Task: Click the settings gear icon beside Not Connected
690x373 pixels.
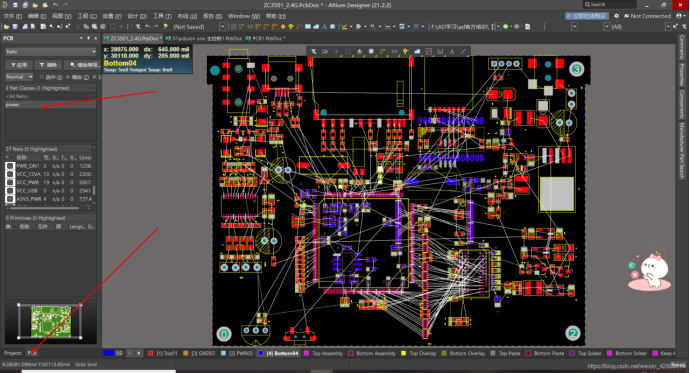Action: pyautogui.click(x=617, y=16)
